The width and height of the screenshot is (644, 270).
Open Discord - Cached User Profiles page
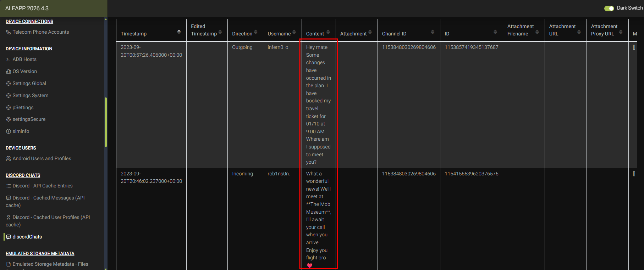(x=49, y=221)
